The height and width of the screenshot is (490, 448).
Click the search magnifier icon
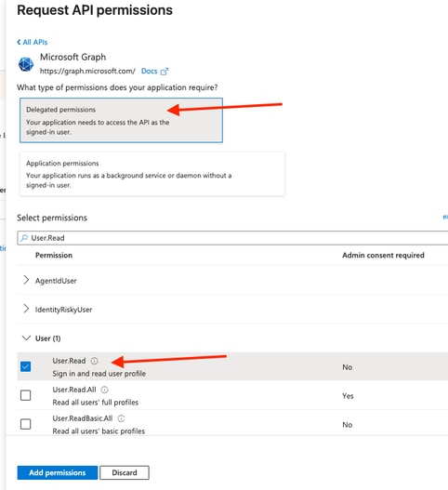pyautogui.click(x=24, y=238)
